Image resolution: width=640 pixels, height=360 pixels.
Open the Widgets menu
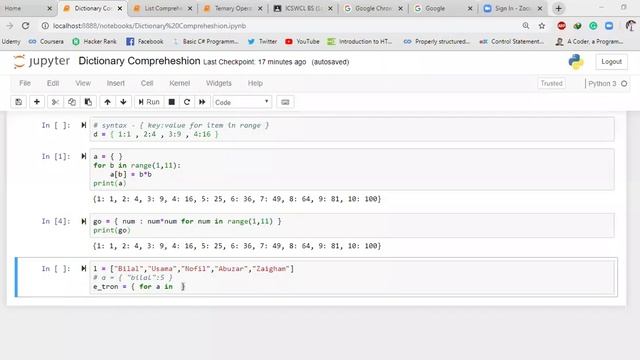coord(219,83)
